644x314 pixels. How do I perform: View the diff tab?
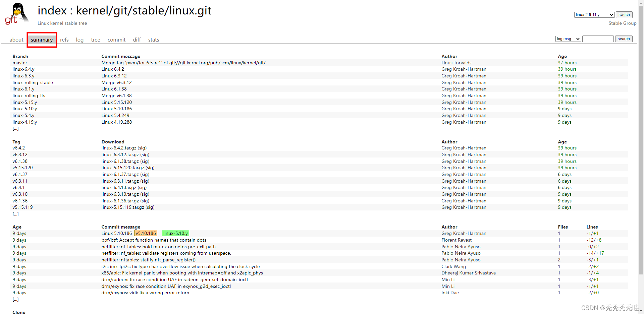coord(137,40)
